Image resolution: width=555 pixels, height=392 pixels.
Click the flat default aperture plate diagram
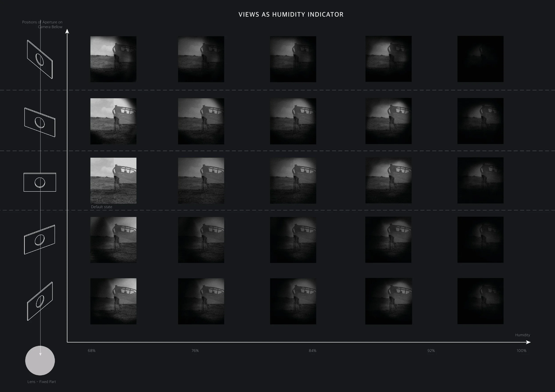click(x=40, y=182)
